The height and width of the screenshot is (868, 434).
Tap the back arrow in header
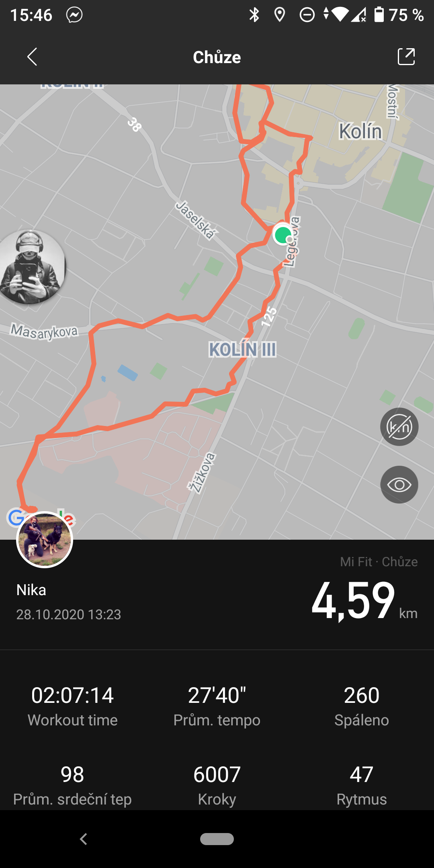(x=32, y=57)
